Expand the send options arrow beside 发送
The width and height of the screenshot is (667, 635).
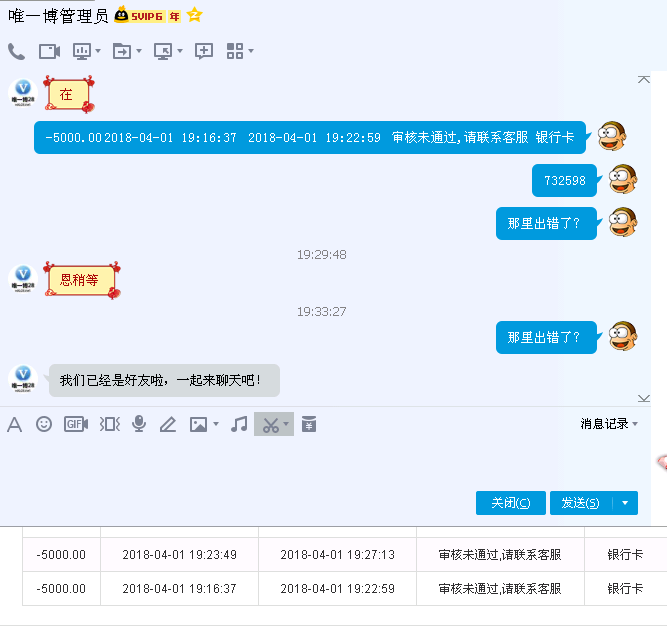(625, 503)
